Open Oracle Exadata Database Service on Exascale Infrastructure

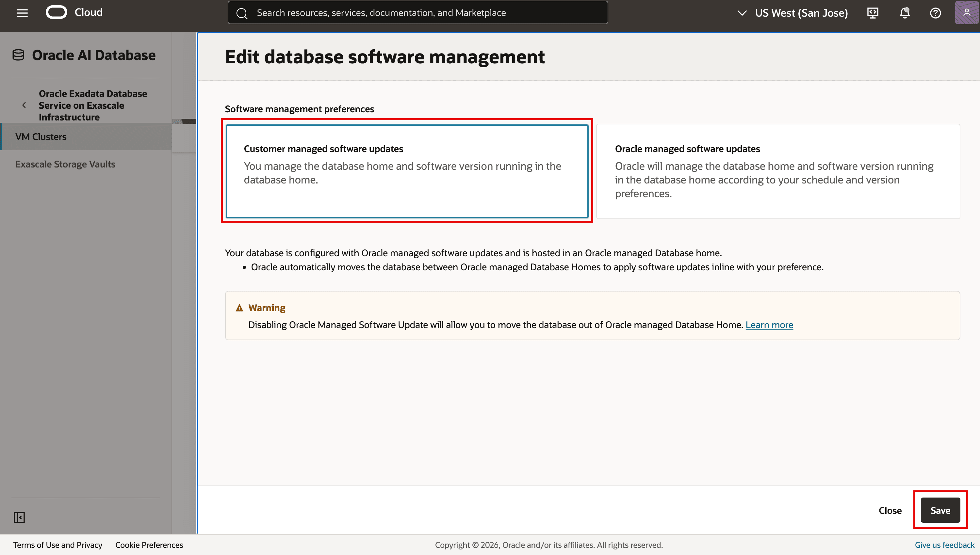(93, 105)
